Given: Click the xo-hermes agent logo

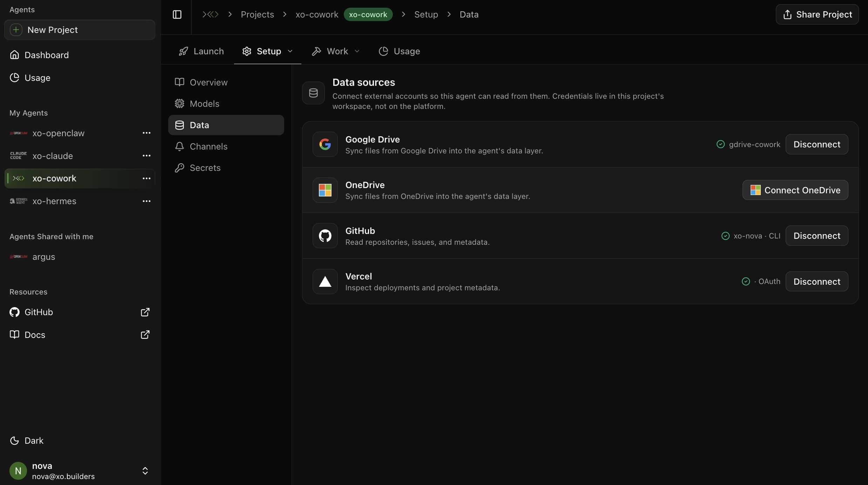Looking at the screenshot, I should coord(18,201).
